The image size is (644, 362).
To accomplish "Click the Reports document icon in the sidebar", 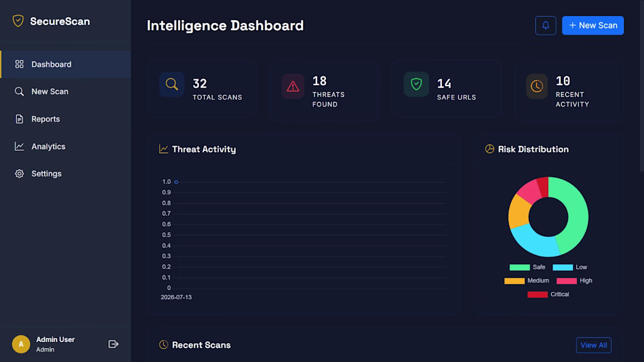I will [19, 119].
